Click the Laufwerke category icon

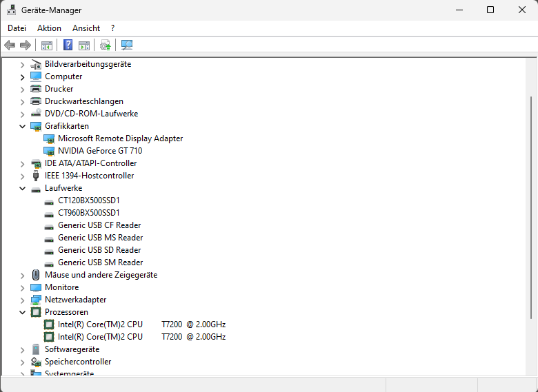(x=36, y=189)
